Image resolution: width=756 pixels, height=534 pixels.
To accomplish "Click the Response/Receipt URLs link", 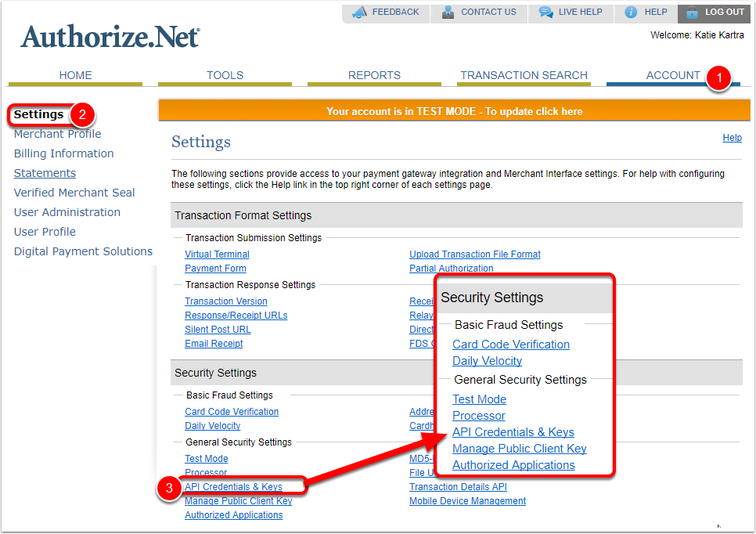I will [x=236, y=315].
